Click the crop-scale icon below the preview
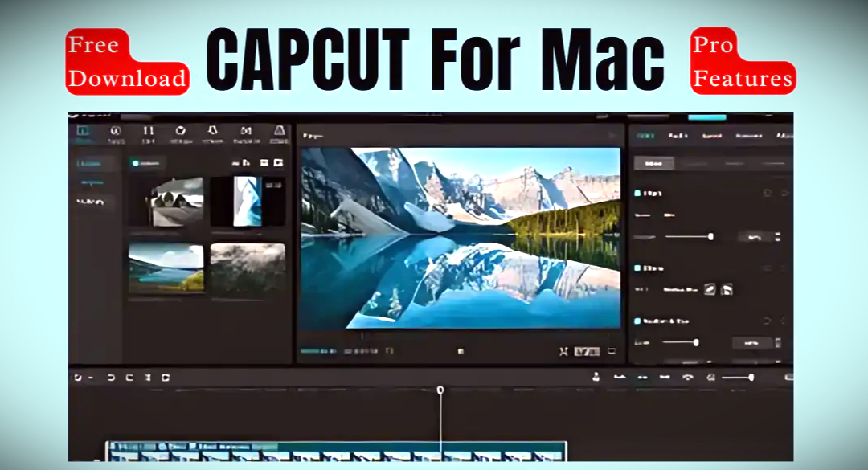Image resolution: width=868 pixels, height=470 pixels. coord(563,352)
